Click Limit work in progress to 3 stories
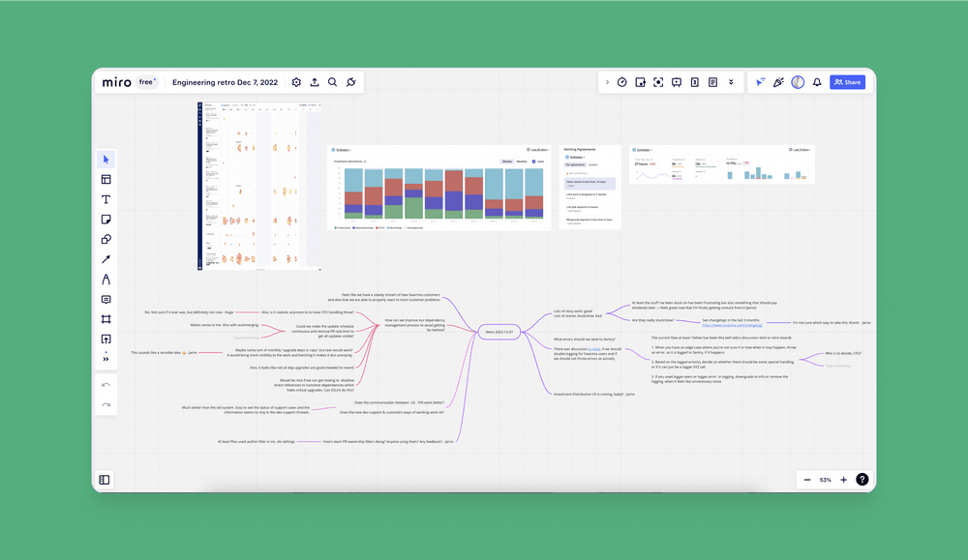 (586, 194)
